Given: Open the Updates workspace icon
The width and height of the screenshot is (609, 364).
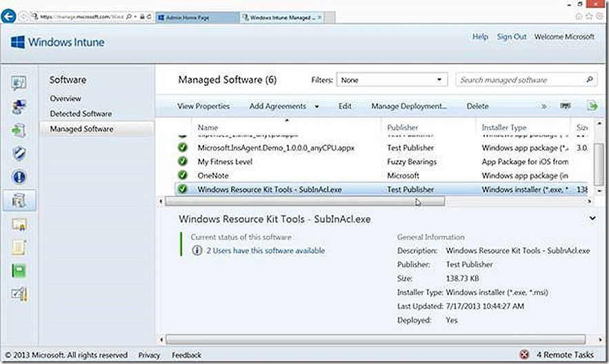Looking at the screenshot, I should click(19, 130).
